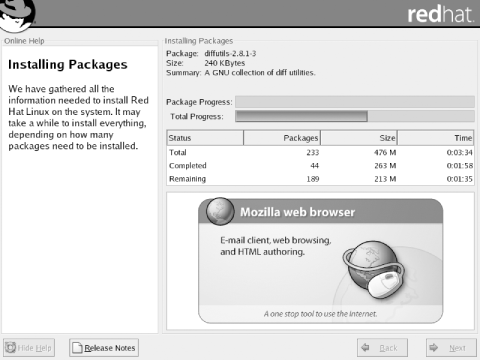Select the Size column header
This screenshot has width=481, height=360.
pyautogui.click(x=359, y=138)
